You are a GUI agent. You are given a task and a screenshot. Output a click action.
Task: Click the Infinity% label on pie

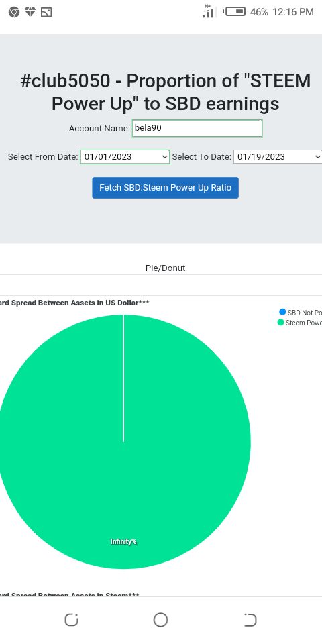tap(123, 542)
